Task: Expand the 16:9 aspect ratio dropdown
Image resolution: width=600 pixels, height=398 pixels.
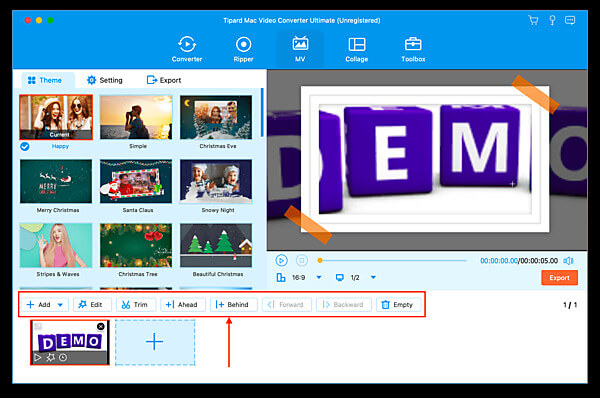Action: point(319,277)
